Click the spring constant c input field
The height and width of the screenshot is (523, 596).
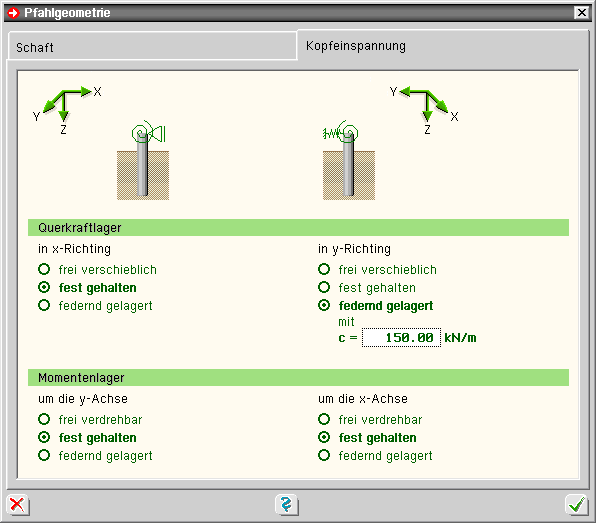point(401,338)
